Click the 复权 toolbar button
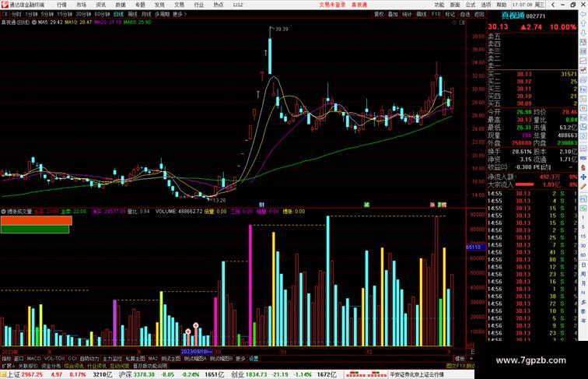 379,14
